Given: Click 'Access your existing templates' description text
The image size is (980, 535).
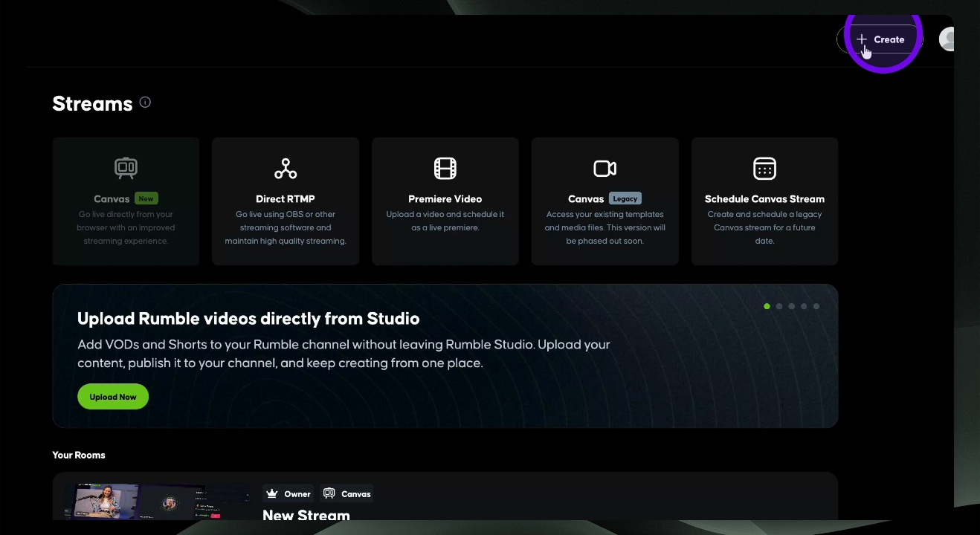Looking at the screenshot, I should click(605, 227).
